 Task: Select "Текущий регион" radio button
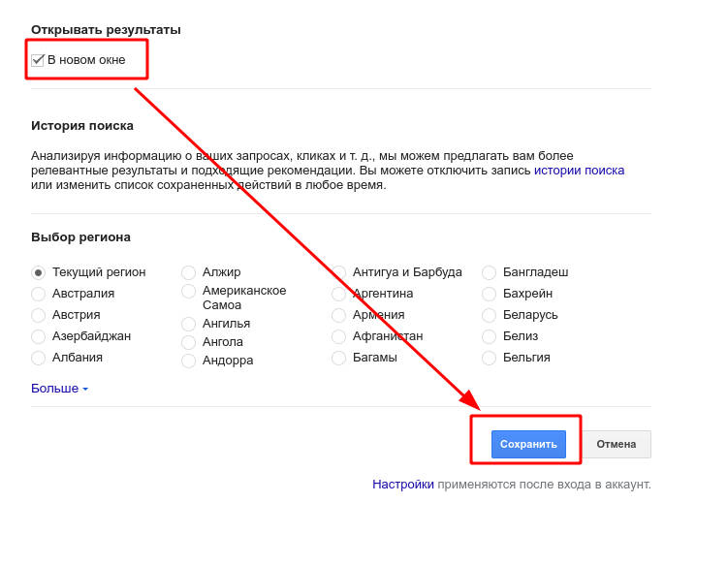coord(39,273)
